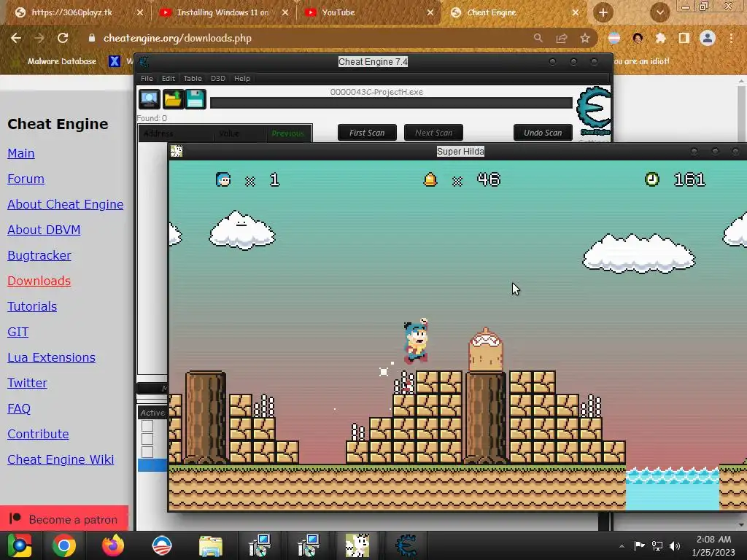Open Chrome from the taskbar
747x560 pixels.
[64, 545]
